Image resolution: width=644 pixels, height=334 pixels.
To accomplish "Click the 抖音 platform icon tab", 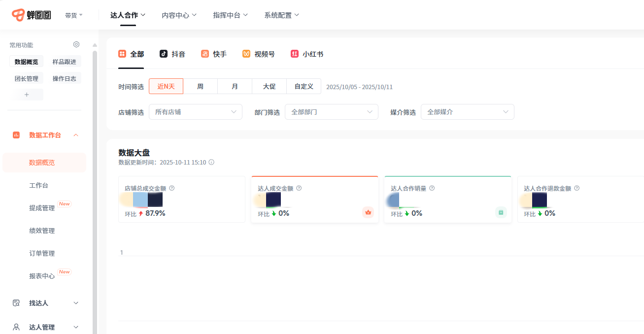I will coord(164,54).
